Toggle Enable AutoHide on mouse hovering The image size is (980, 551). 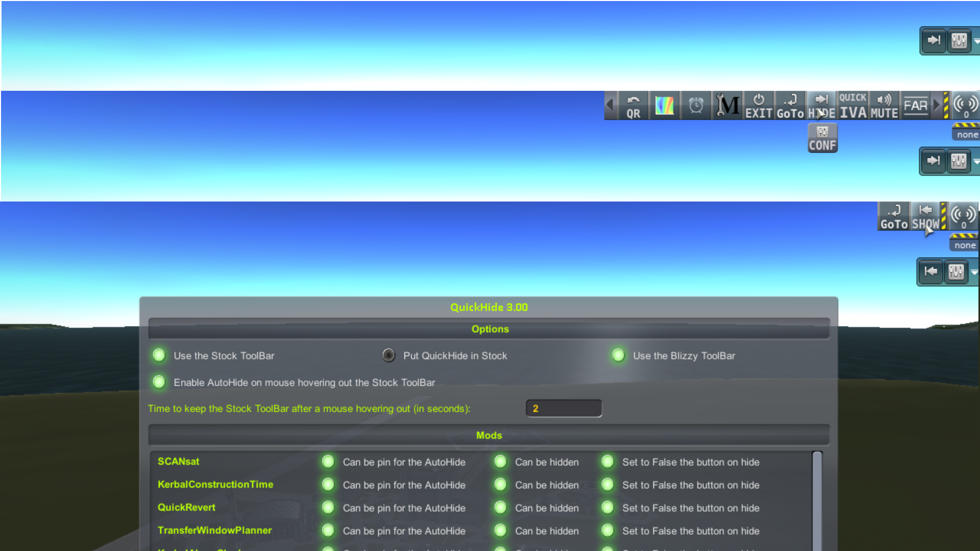(x=159, y=382)
